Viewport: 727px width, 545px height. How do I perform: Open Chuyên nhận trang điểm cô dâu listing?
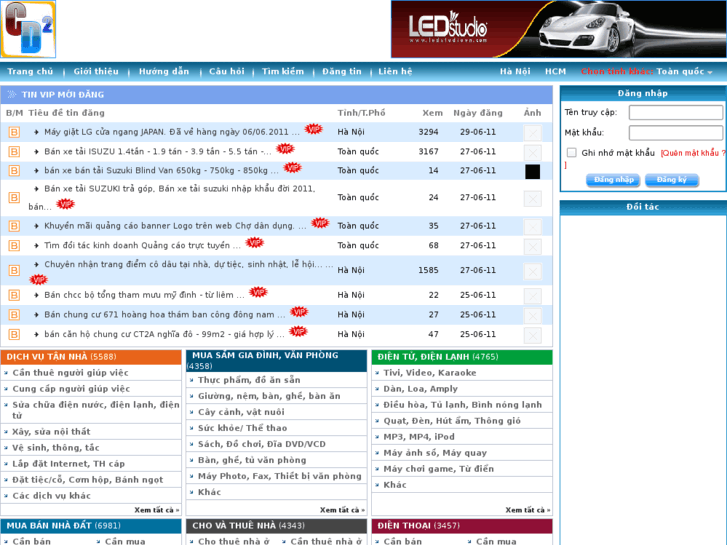click(x=188, y=264)
